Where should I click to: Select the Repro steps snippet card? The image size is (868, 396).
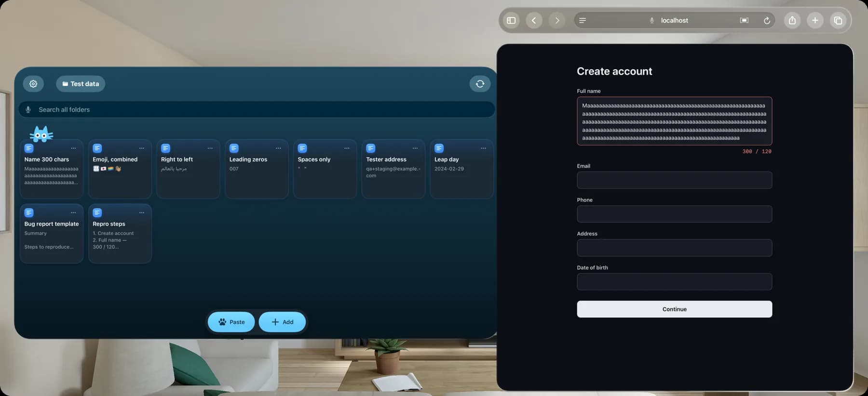point(120,234)
